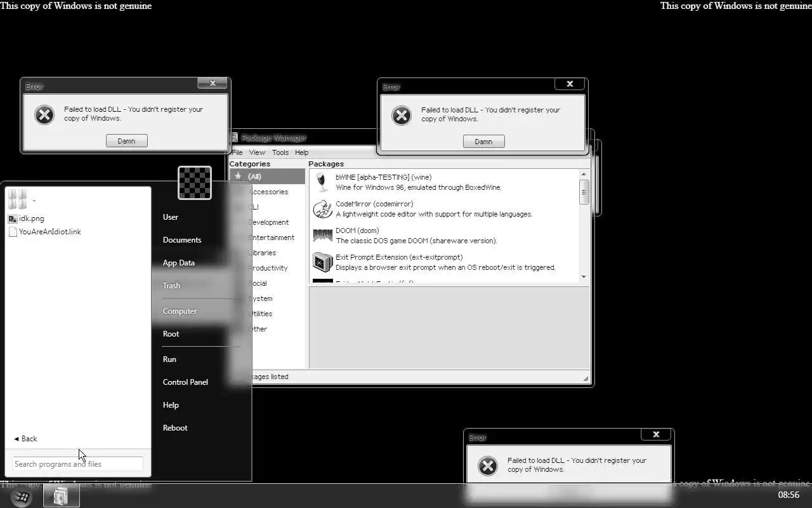Click Damn in the top-right error dialog
The height and width of the screenshot is (508, 812).
click(x=484, y=142)
